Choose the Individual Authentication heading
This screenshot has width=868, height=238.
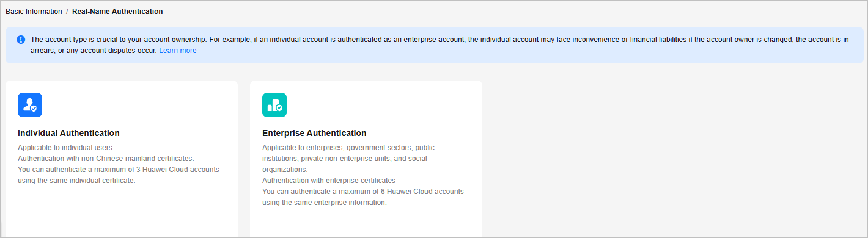click(68, 133)
